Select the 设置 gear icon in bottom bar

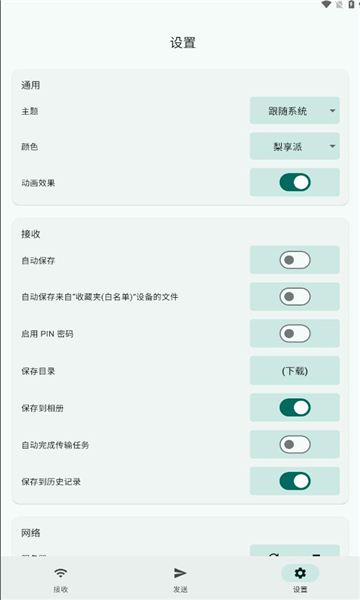tap(300, 573)
